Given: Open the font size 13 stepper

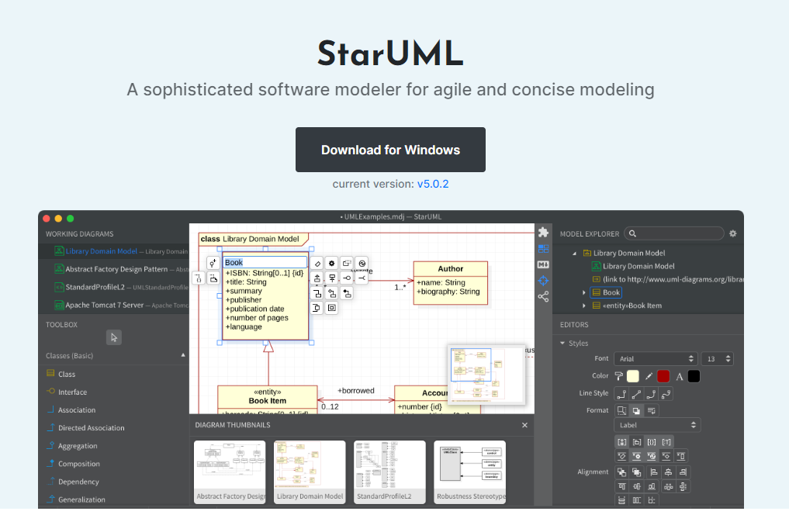Looking at the screenshot, I should (717, 358).
